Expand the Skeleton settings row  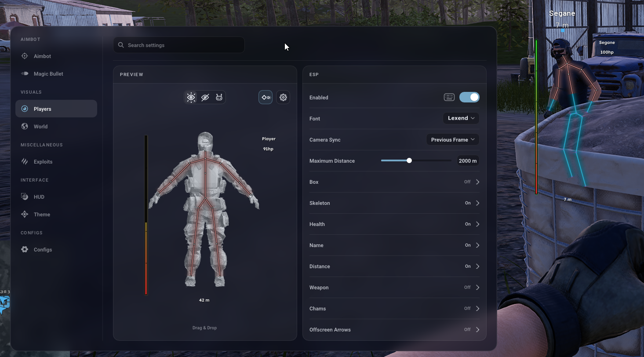394,203
